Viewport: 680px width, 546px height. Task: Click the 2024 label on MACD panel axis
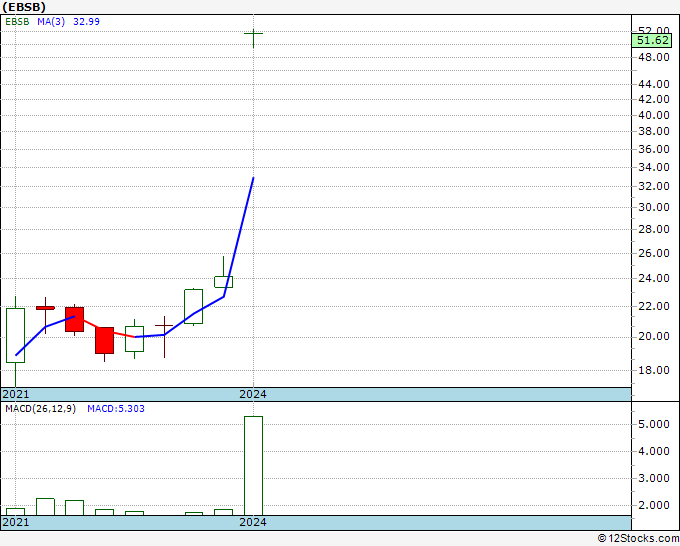[x=253, y=522]
